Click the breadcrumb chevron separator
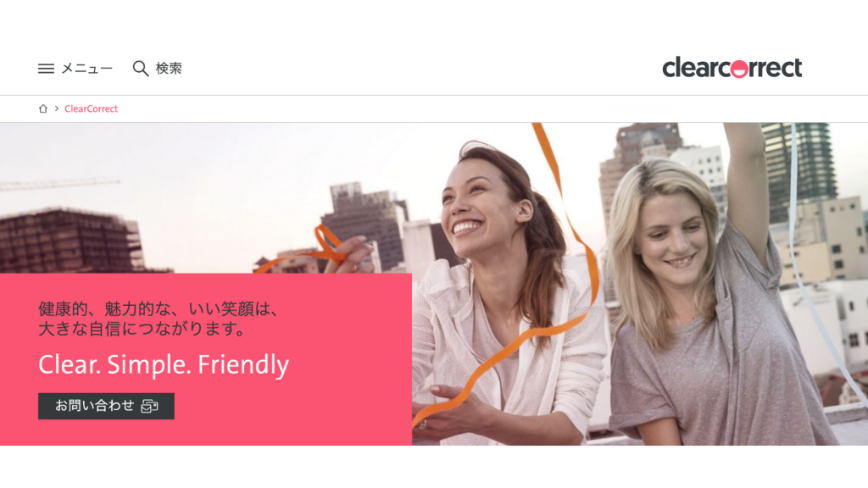The width and height of the screenshot is (868, 488). tap(57, 108)
